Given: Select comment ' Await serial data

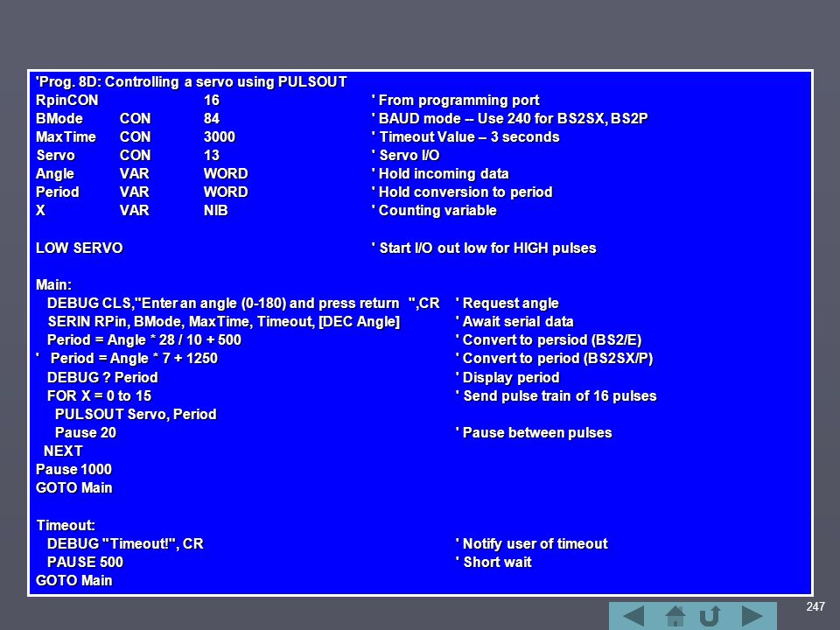Looking at the screenshot, I should tap(514, 321).
